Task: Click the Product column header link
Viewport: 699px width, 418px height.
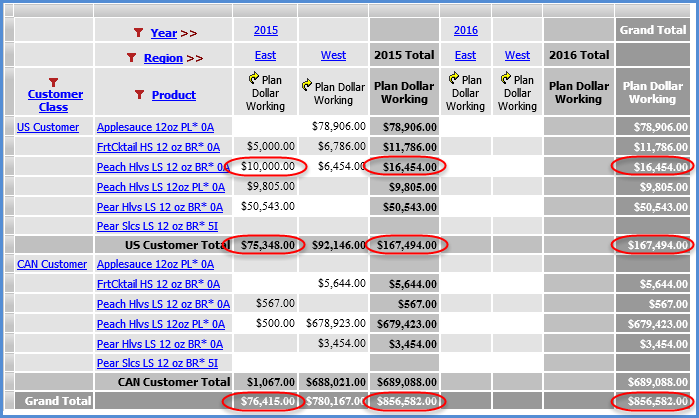Action: click(173, 95)
